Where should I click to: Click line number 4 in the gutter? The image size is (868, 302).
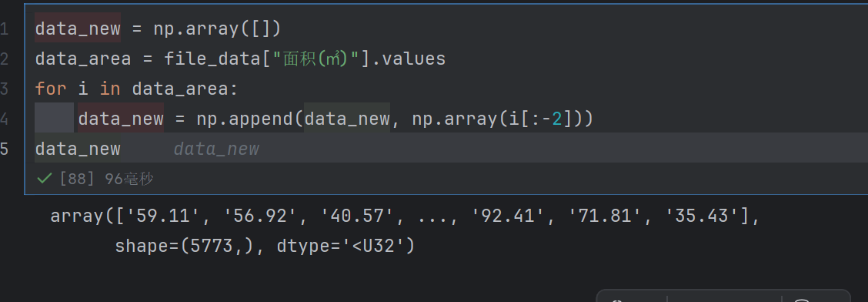5,119
